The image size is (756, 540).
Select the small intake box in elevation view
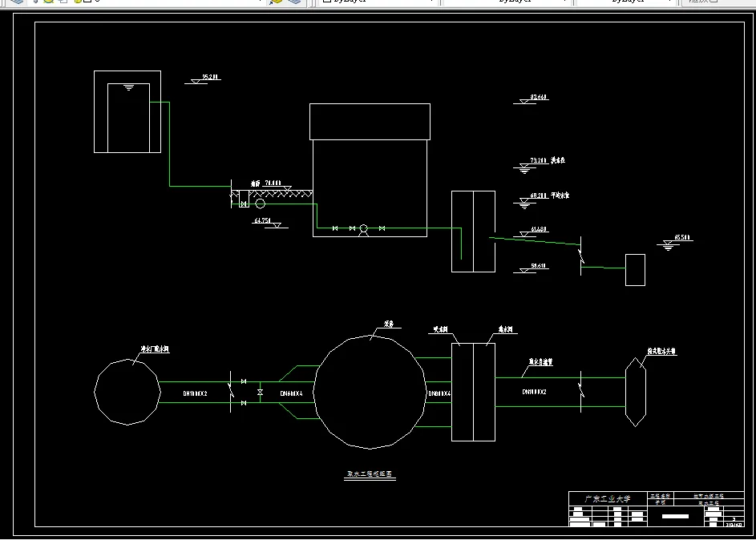point(636,270)
